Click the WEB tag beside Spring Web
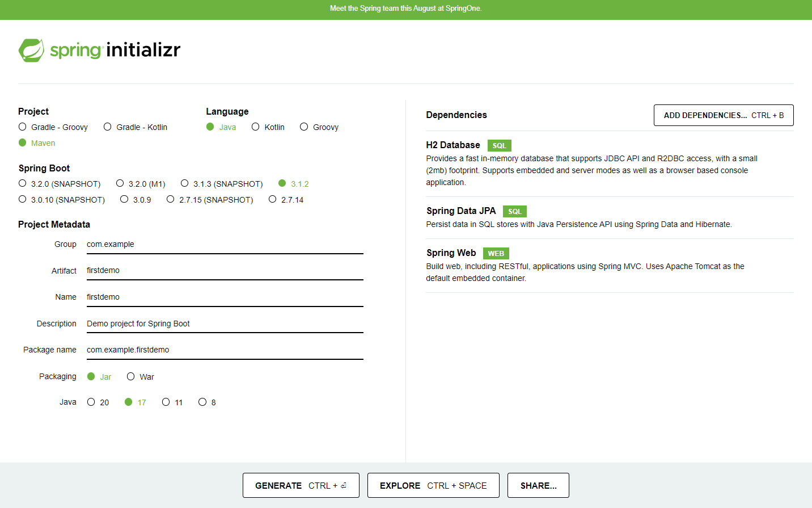Viewport: 812px width, 508px height. (496, 254)
